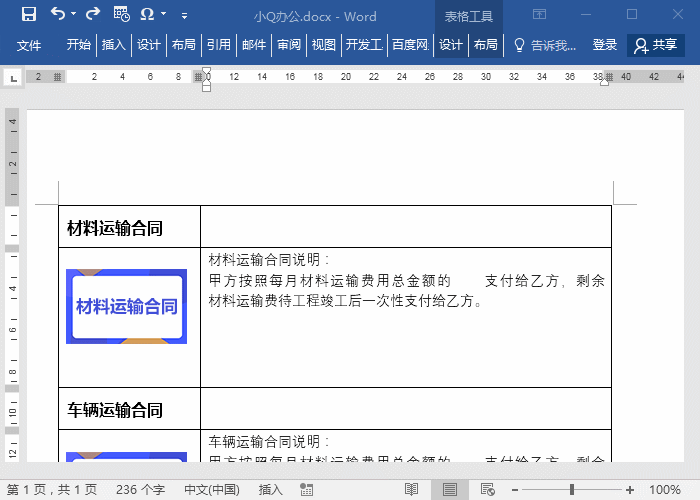
Task: Click the 材料运输合同说明 text line
Action: (269, 259)
